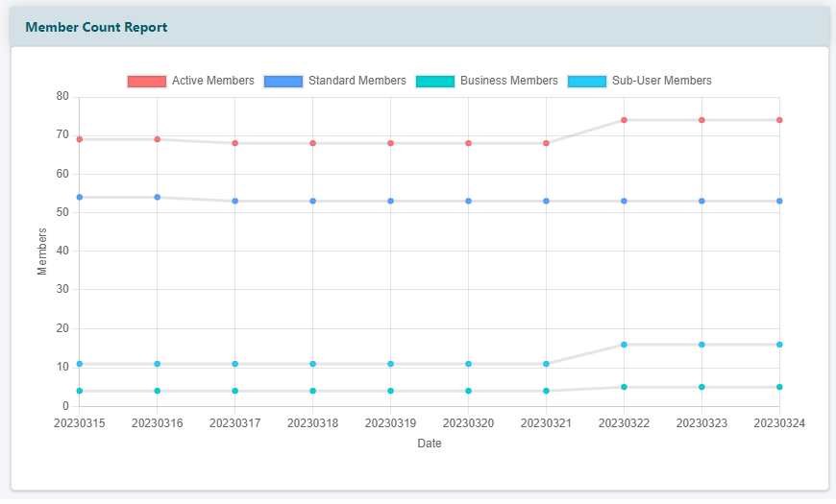Viewport: 836px width, 504px height.
Task: Click the Standard Members point on 20230324
Action: tap(779, 201)
